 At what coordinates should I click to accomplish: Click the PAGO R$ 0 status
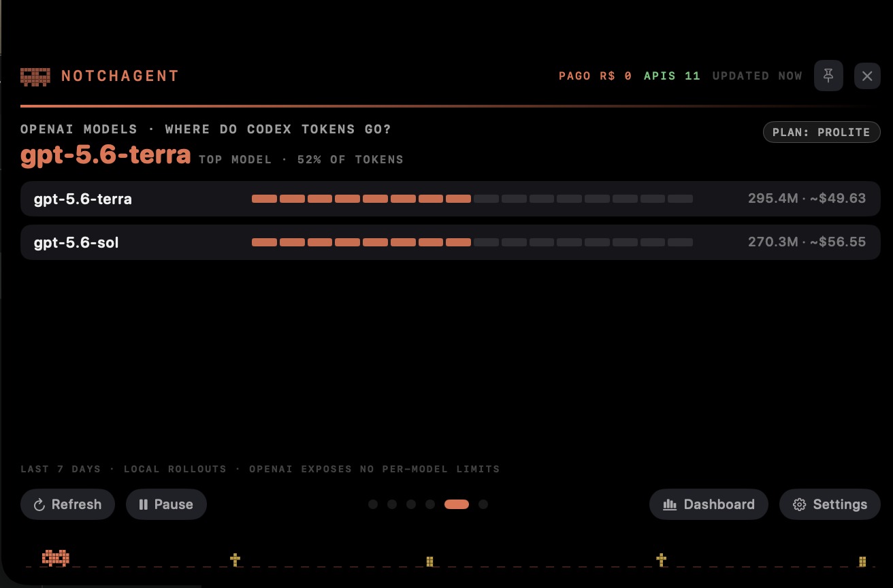[x=596, y=76]
